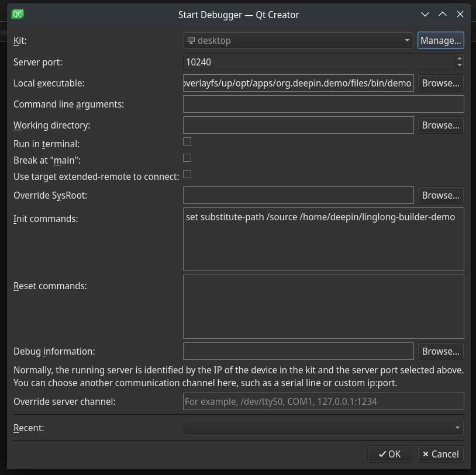This screenshot has width=476, height=475.
Task: Browse for the working directory
Action: pos(440,125)
